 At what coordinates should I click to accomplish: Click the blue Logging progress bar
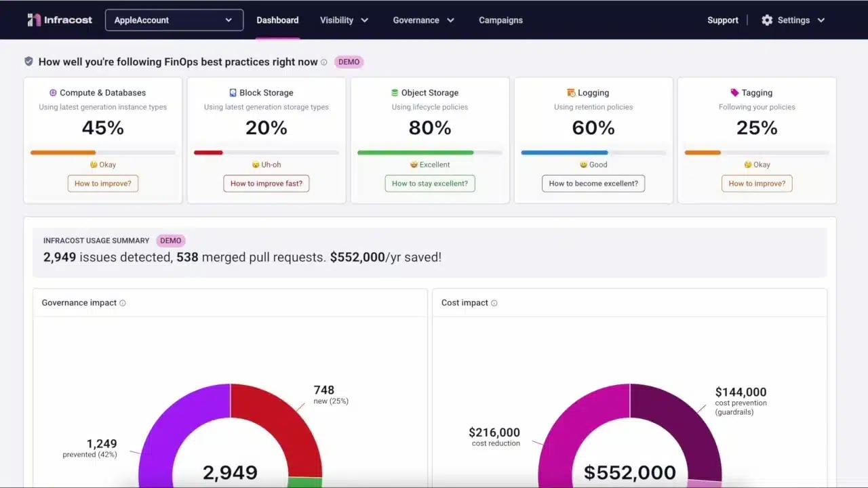tap(564, 152)
